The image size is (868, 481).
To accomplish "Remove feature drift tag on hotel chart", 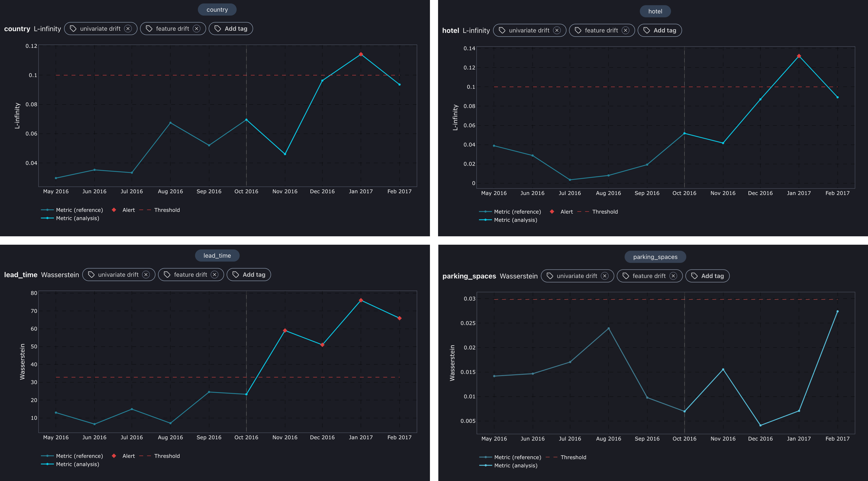I will click(x=625, y=30).
